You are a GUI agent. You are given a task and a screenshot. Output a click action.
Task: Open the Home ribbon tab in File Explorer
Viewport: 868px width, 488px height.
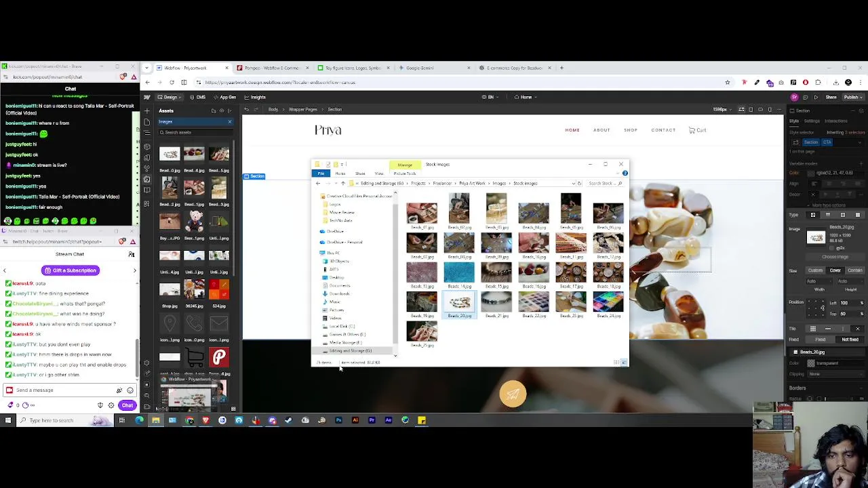point(340,174)
